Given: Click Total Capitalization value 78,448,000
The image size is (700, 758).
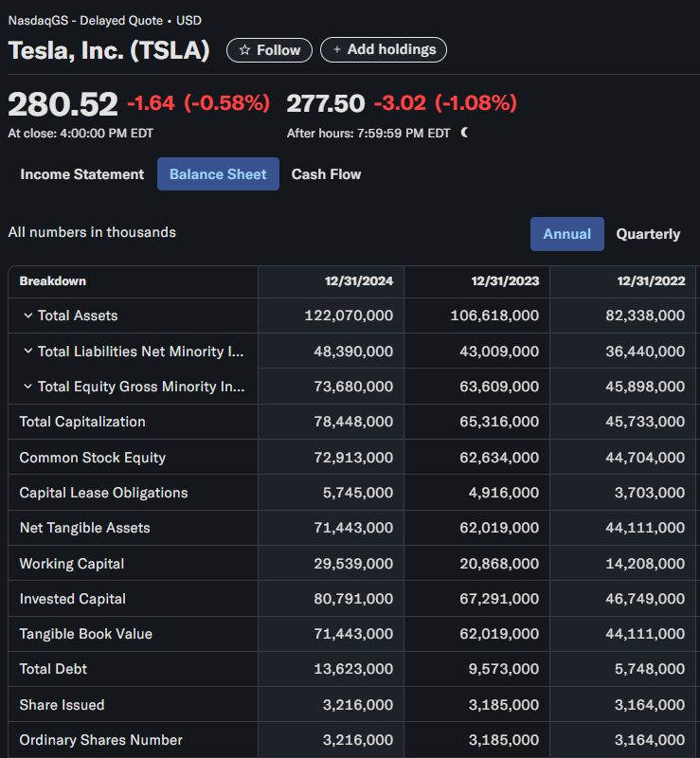Looking at the screenshot, I should tap(353, 422).
